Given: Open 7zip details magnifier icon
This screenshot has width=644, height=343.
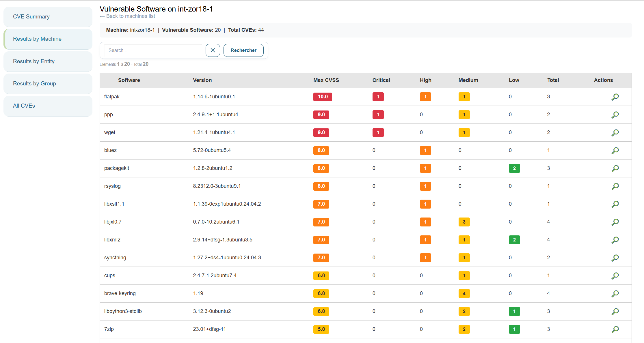Looking at the screenshot, I should pos(615,329).
